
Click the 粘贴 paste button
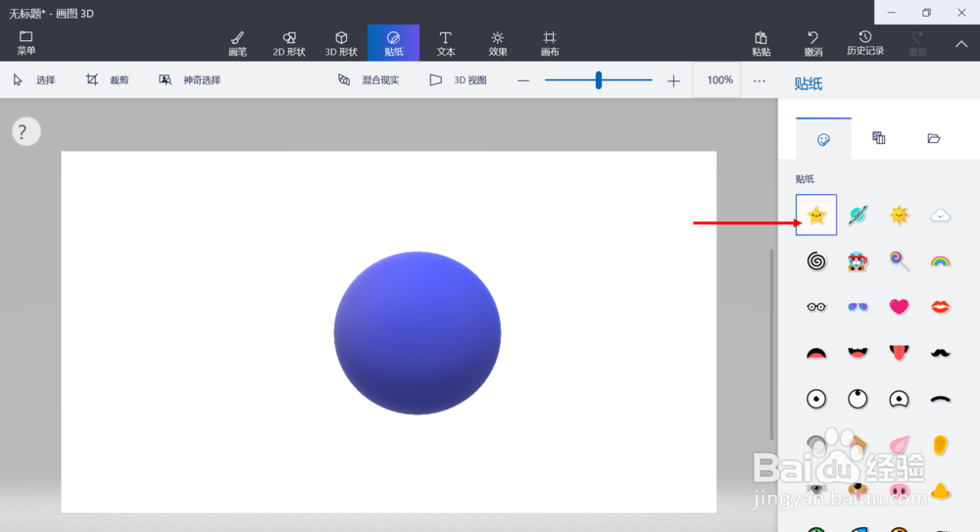760,43
